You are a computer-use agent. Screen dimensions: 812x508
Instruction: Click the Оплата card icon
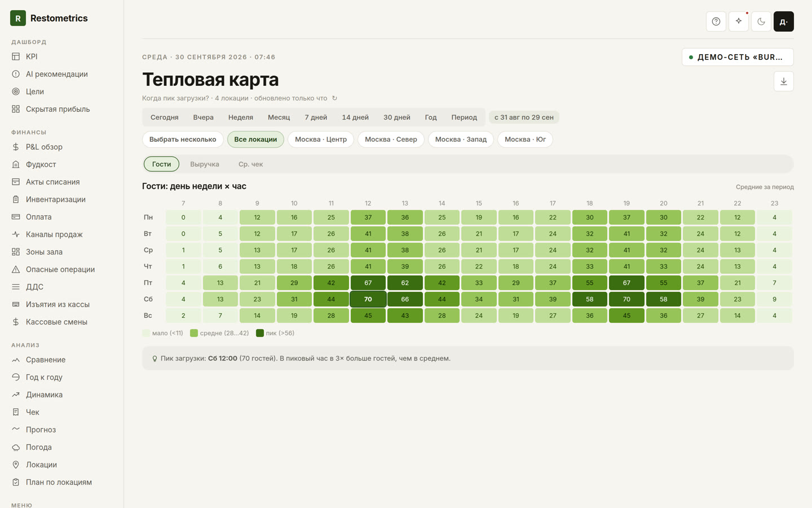point(16,217)
